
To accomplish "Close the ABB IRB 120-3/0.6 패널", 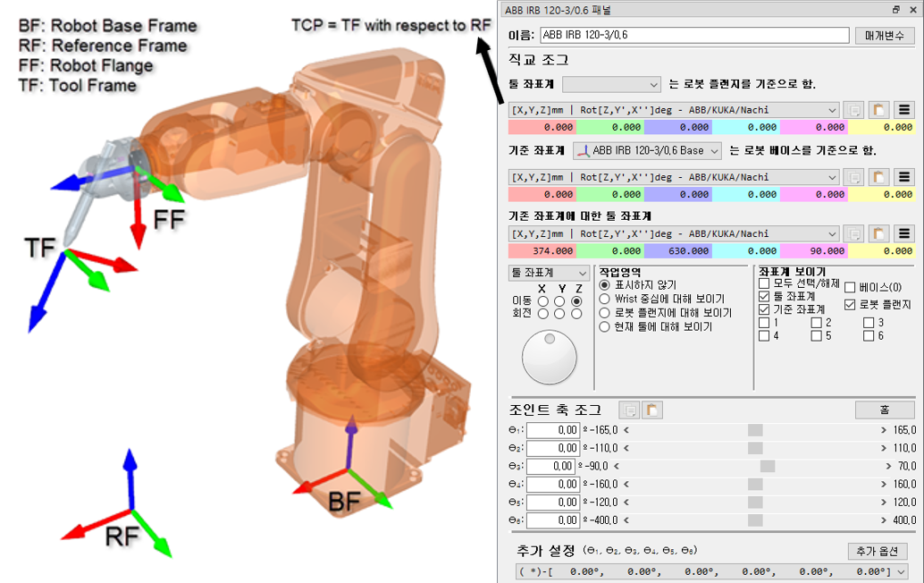I will tap(913, 10).
